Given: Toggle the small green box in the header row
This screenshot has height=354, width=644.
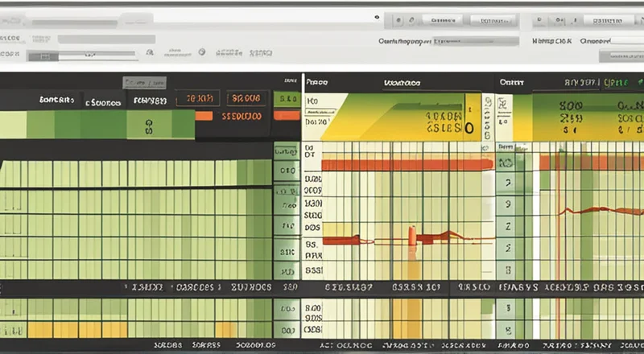Looking at the screenshot, I should point(285,99).
